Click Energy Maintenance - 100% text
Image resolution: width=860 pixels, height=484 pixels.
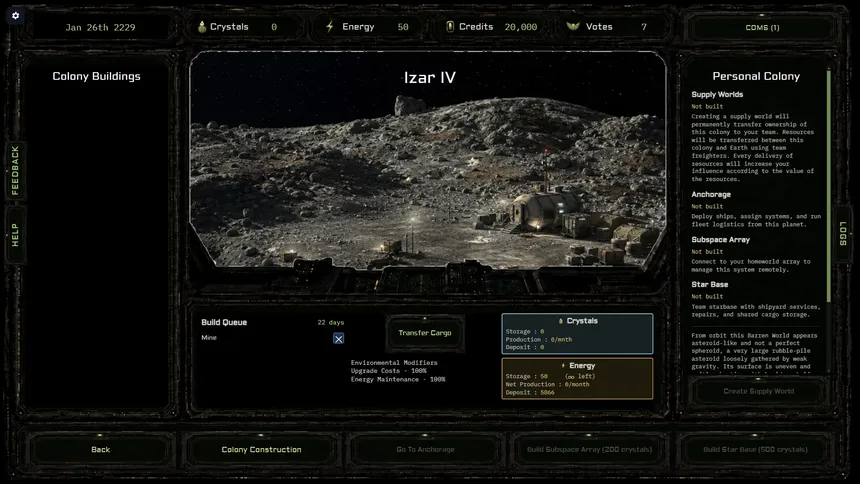tap(398, 379)
